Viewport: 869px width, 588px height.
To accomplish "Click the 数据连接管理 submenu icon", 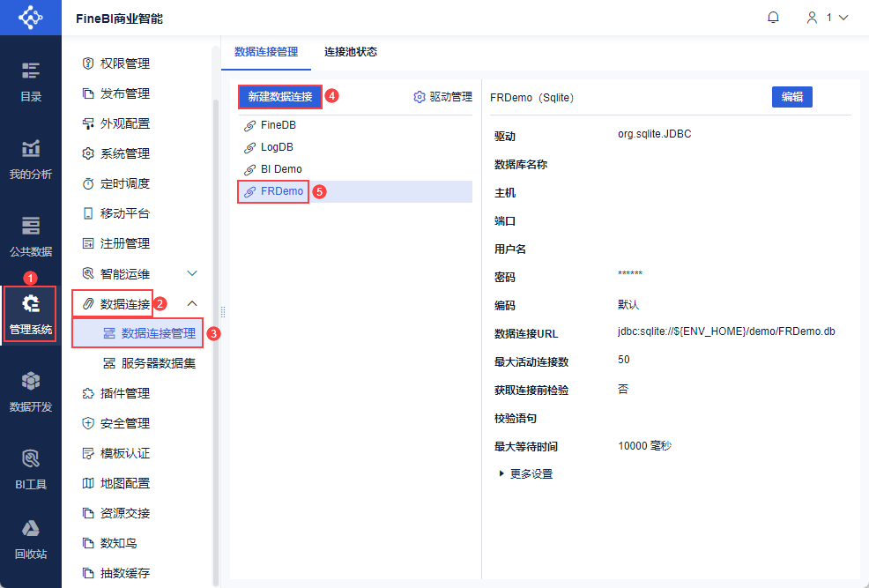I will pos(109,333).
